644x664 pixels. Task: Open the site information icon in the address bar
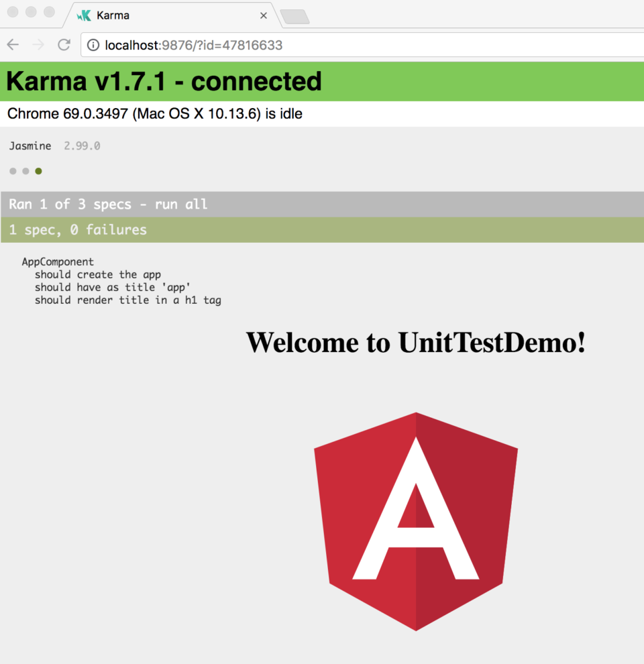click(93, 46)
